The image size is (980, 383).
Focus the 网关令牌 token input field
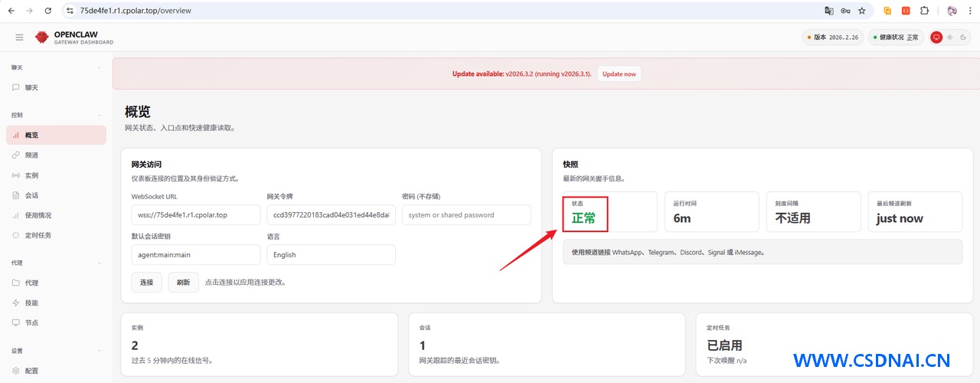pos(331,214)
